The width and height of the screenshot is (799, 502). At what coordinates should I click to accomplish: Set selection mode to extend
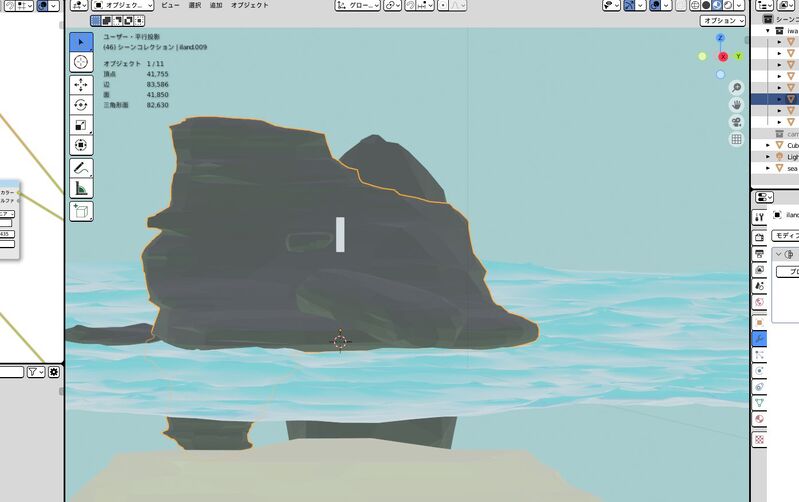coord(106,21)
